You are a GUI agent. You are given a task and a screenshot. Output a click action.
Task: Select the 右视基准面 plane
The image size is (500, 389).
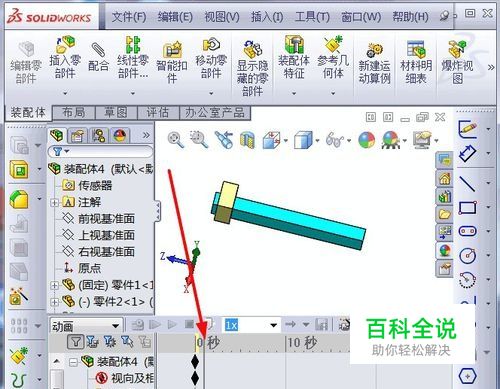click(x=99, y=252)
